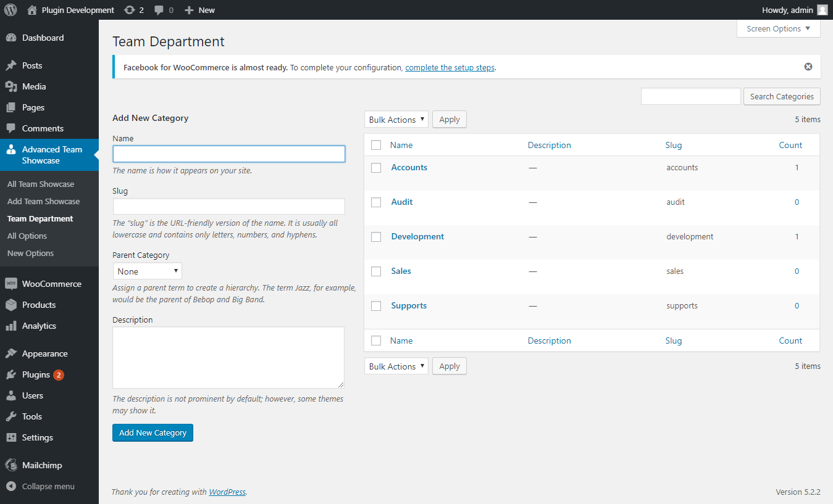Open the updates icon in admin bar
The image size is (833, 504).
point(129,10)
